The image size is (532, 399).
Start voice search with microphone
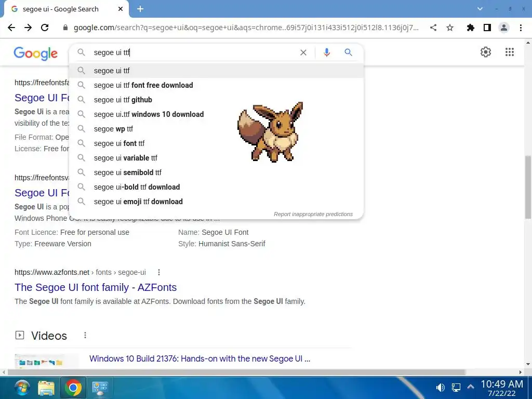point(327,52)
